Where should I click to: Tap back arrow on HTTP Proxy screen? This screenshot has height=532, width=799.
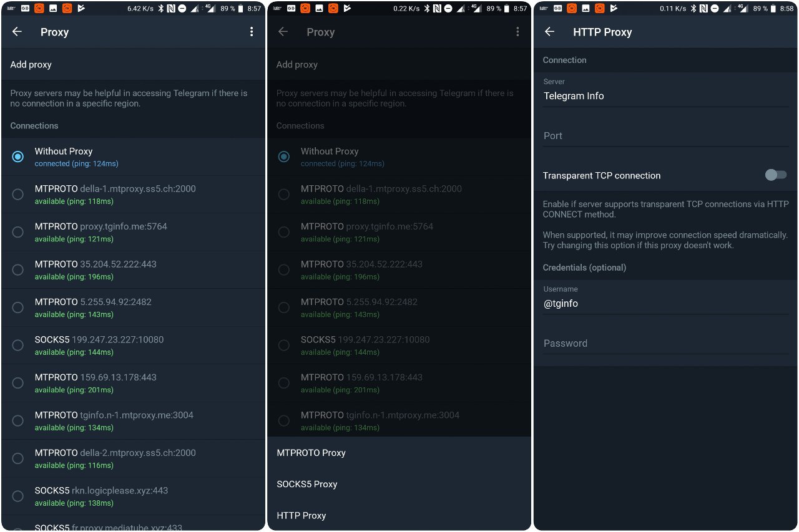(549, 32)
